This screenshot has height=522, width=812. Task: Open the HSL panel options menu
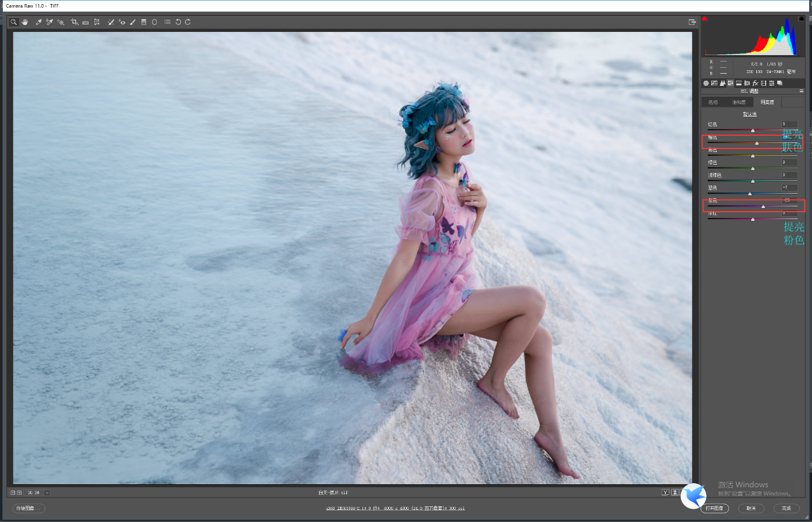(x=802, y=91)
